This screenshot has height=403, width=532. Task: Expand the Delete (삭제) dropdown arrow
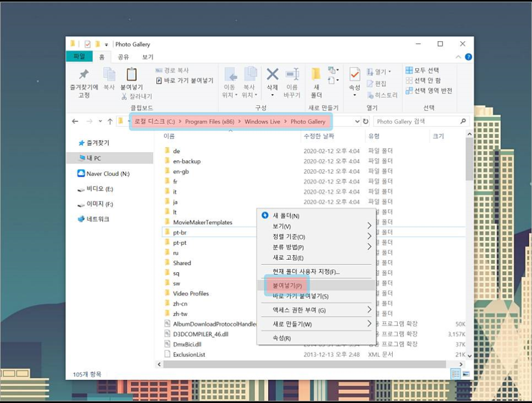pos(273,95)
